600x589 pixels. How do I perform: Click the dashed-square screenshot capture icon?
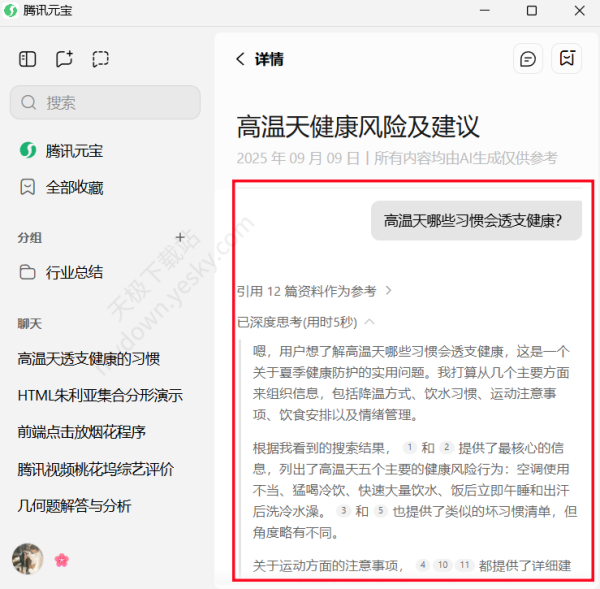[100, 59]
